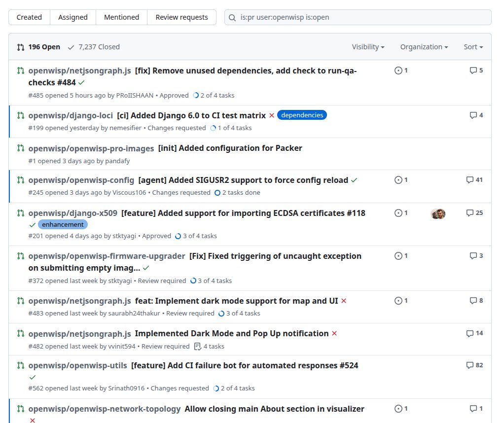
Task: Open comment icon on network-topology PR
Action: point(476,409)
